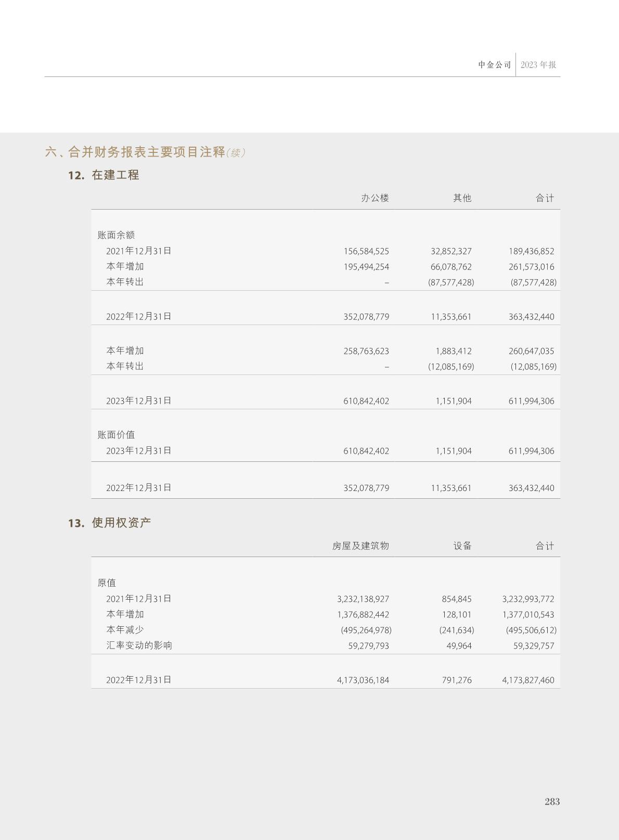Click the section heading 六、合并财务报表主要项目注释
The width and height of the screenshot is (619, 840).
tap(135, 152)
